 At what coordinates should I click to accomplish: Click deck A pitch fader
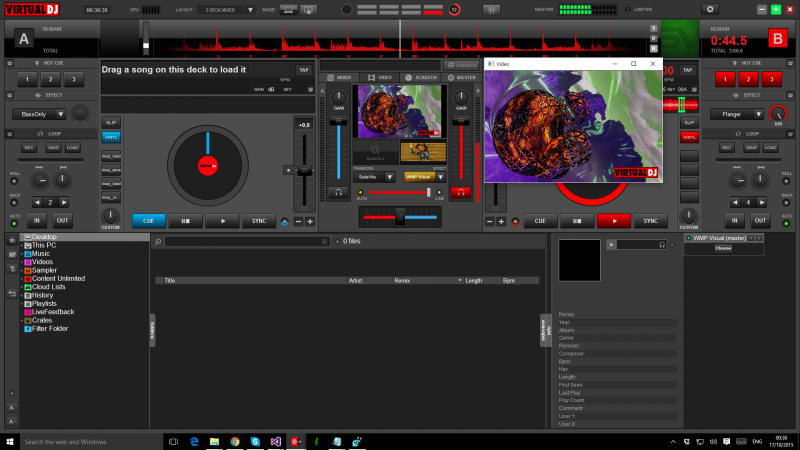pos(305,172)
